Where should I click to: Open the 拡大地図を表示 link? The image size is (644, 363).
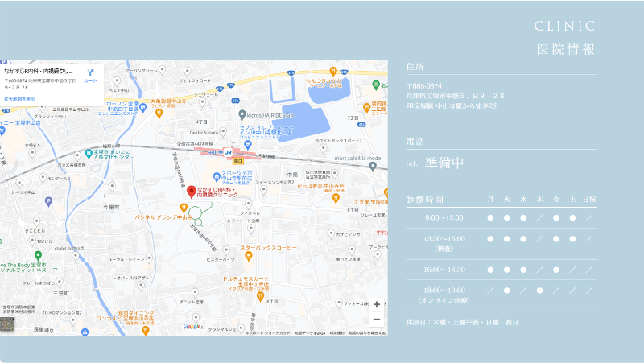19,99
